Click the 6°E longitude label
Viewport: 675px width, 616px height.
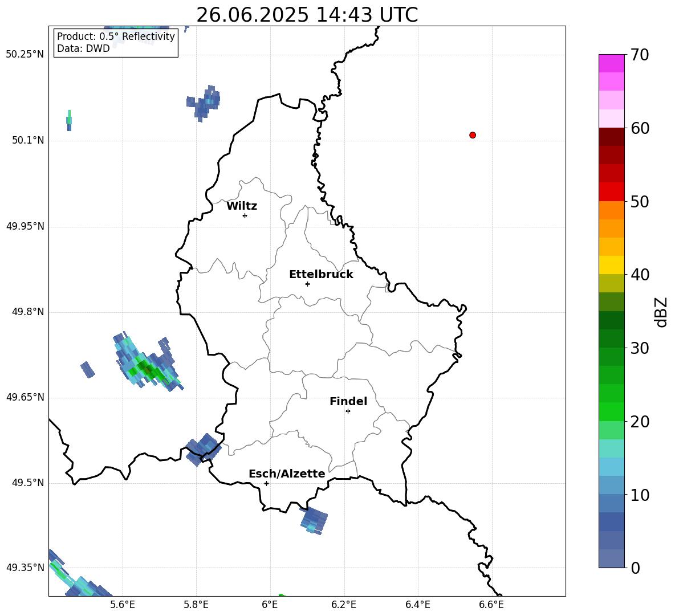(x=270, y=605)
